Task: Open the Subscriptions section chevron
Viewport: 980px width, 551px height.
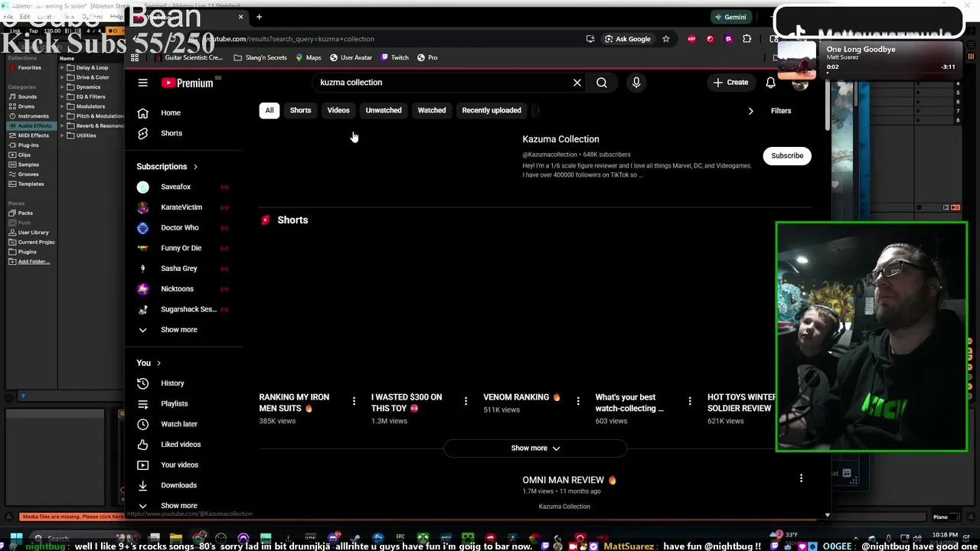Action: tap(195, 167)
